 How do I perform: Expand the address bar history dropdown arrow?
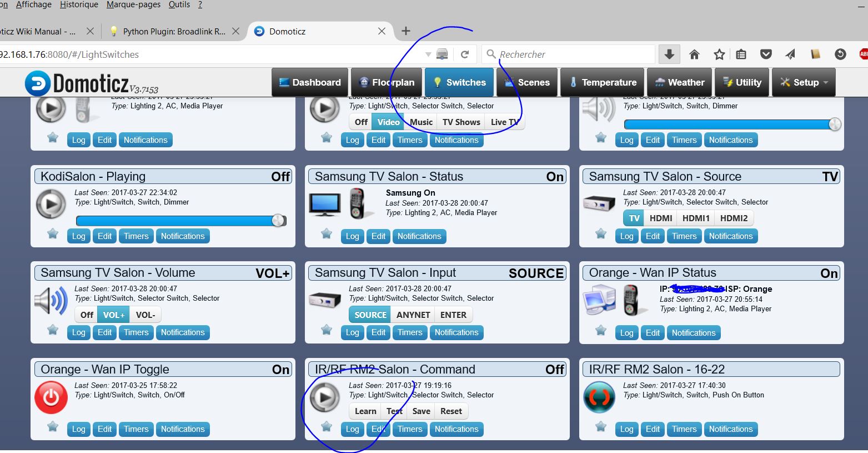coord(428,54)
